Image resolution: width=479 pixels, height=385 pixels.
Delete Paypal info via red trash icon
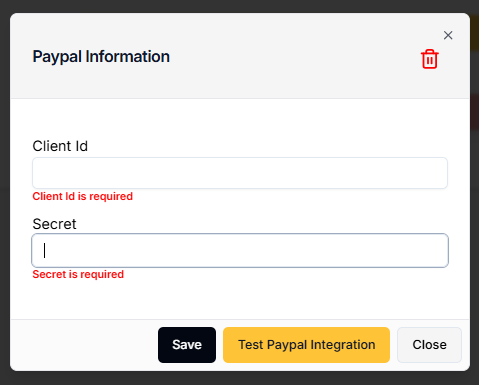[x=429, y=59]
